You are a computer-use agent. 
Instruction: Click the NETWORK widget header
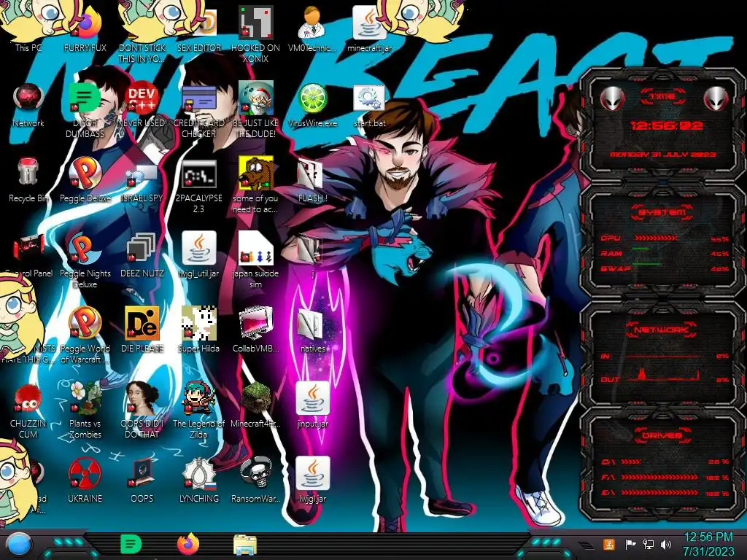[x=662, y=329]
